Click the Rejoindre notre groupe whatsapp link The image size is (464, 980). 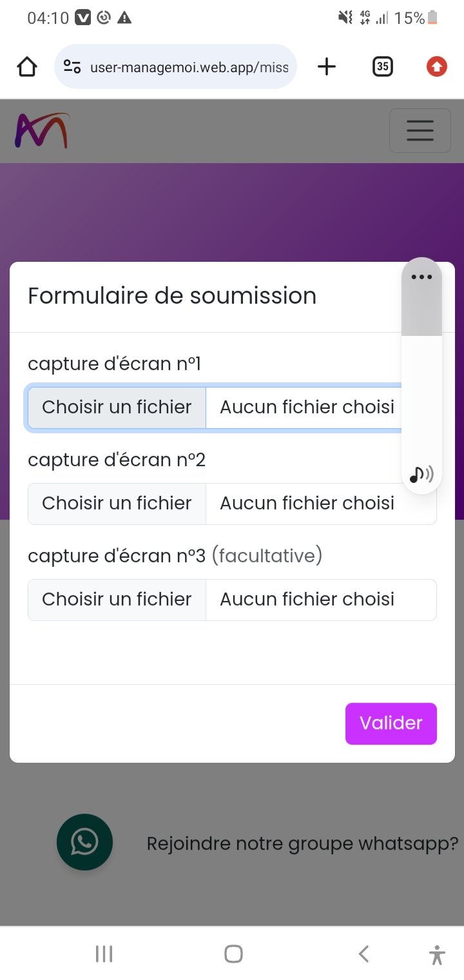[x=302, y=843]
